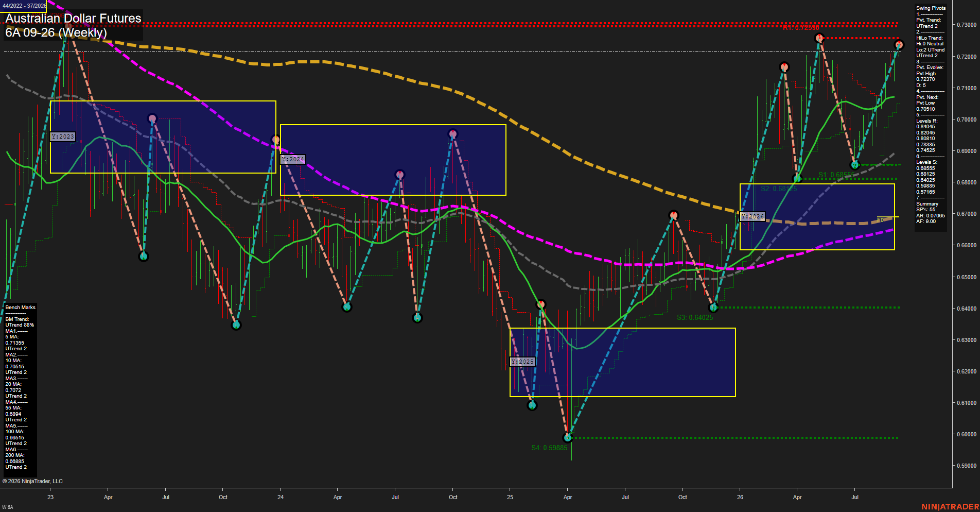Click the R1: 0.72590 resistance label
The height and width of the screenshot is (512, 980).
point(801,27)
